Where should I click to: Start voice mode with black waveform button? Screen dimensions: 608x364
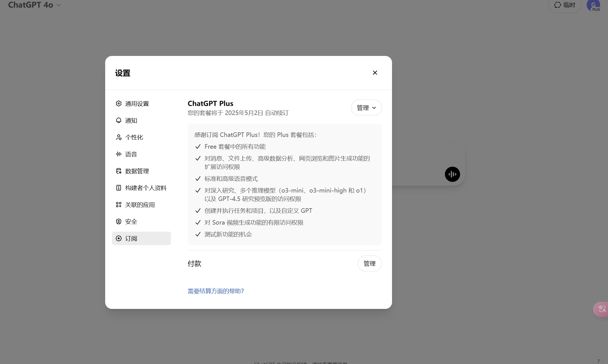click(x=452, y=174)
